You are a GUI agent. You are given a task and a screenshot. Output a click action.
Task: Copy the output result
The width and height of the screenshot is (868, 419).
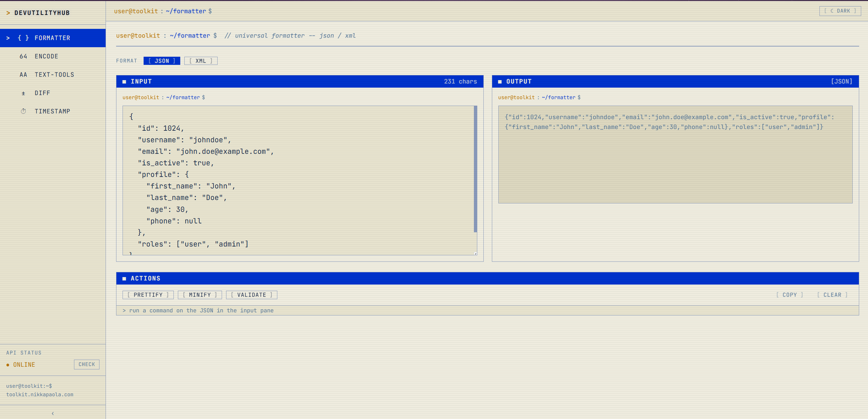[789, 295]
